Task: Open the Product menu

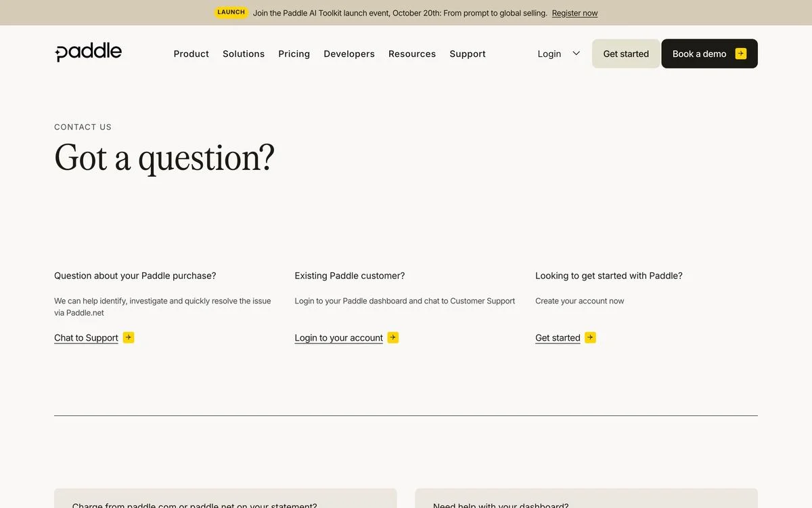Action: 191,54
